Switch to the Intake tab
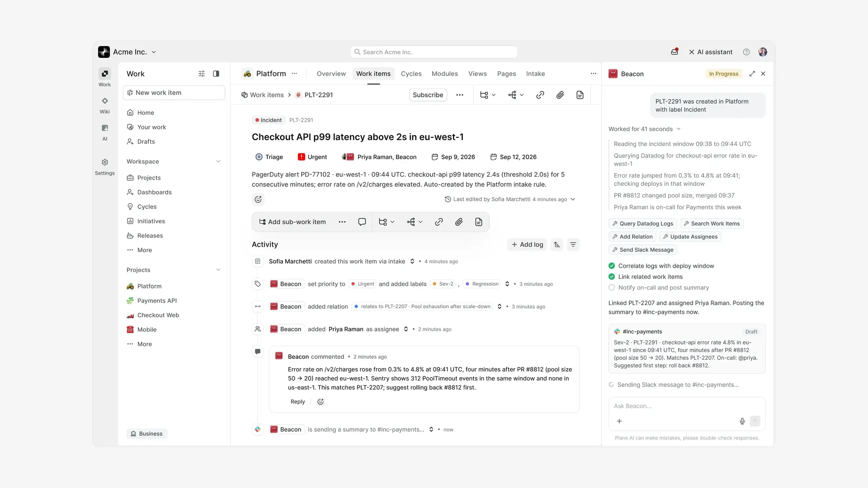The image size is (868, 488). point(535,74)
